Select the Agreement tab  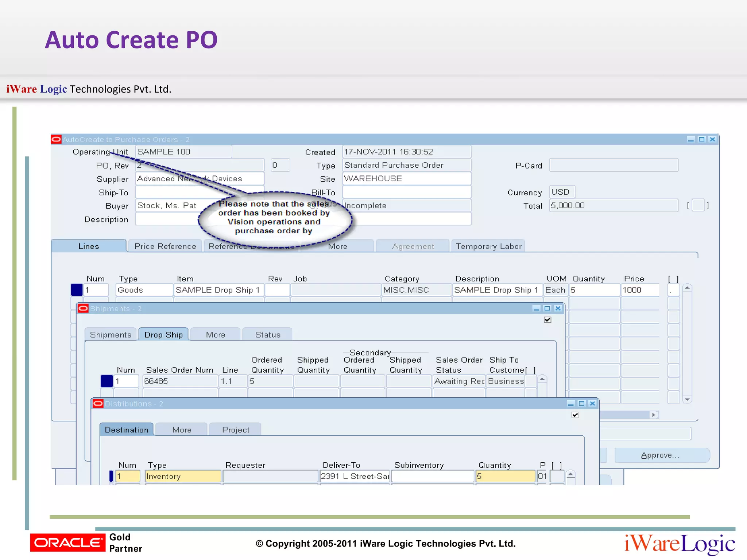click(413, 246)
